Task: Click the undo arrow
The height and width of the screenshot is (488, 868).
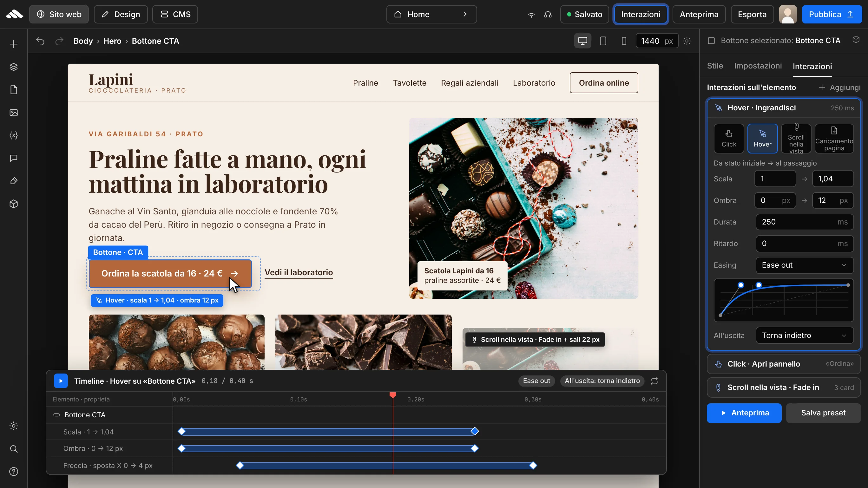Action: 40,41
